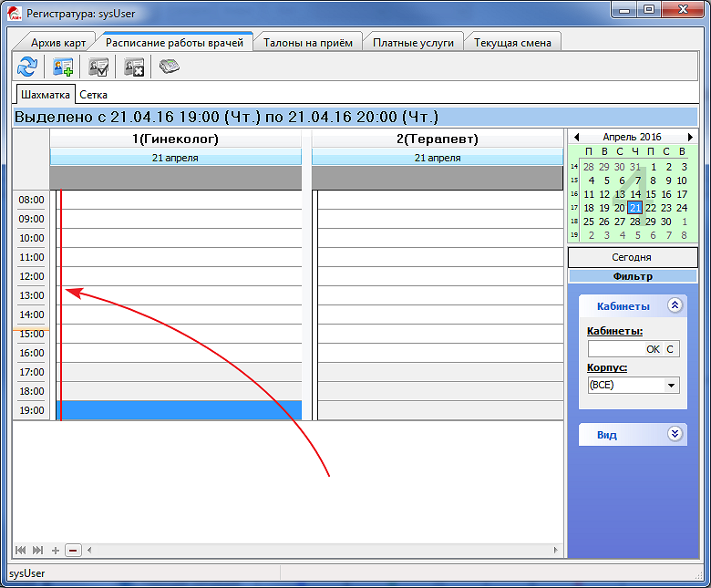Click the Фильтр panel header
Viewport: 711px width, 588px height.
(633, 276)
